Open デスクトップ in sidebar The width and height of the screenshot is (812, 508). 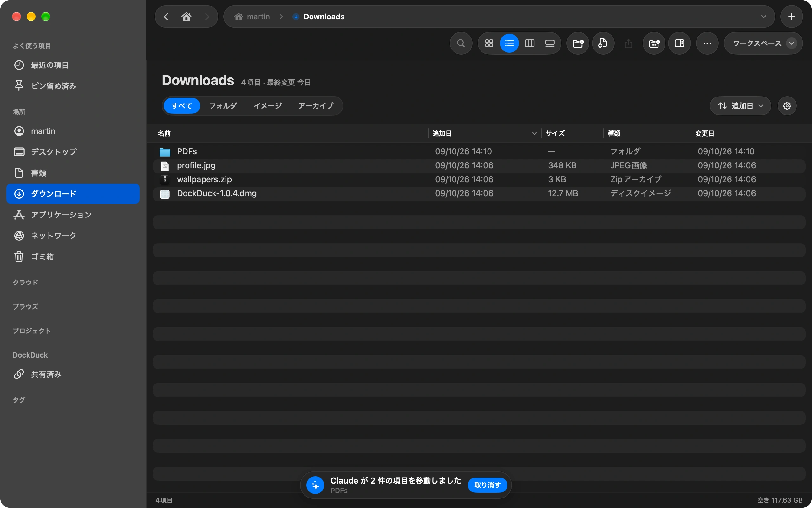(73, 152)
